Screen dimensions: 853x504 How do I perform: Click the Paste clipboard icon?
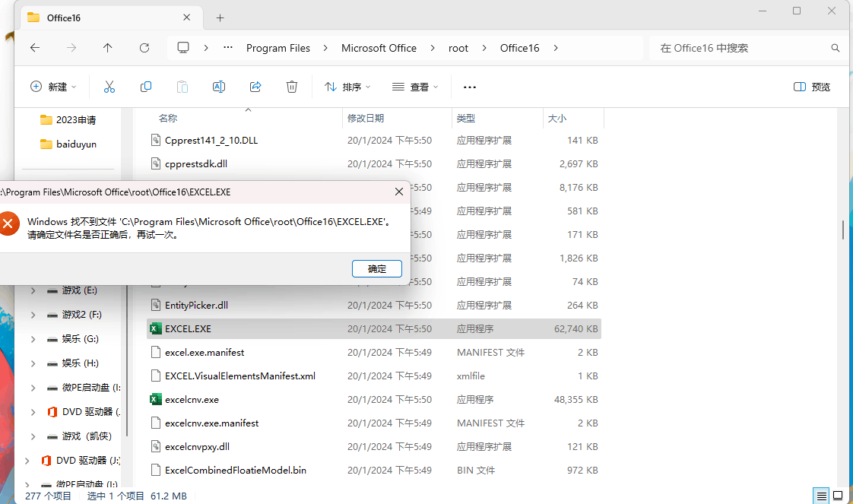click(x=182, y=87)
